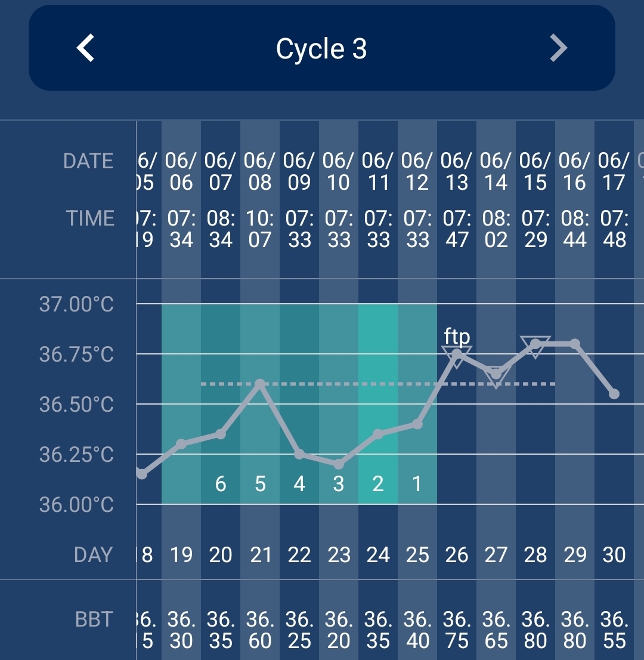
Task: Click the triangle marker on day 28
Action: coord(535,345)
